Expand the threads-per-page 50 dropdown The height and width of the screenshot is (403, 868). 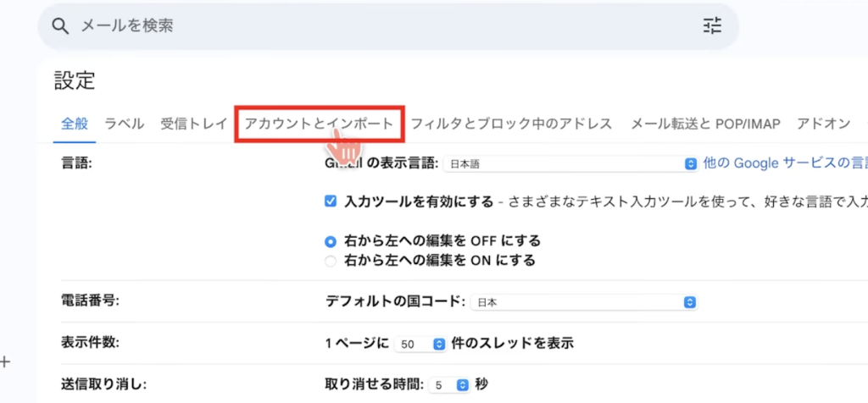422,344
